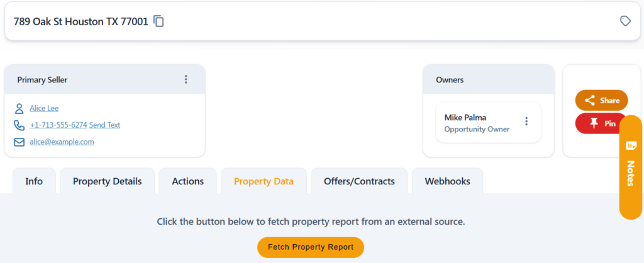This screenshot has width=644, height=263.
Task: Open the Actions tab
Action: click(x=187, y=181)
